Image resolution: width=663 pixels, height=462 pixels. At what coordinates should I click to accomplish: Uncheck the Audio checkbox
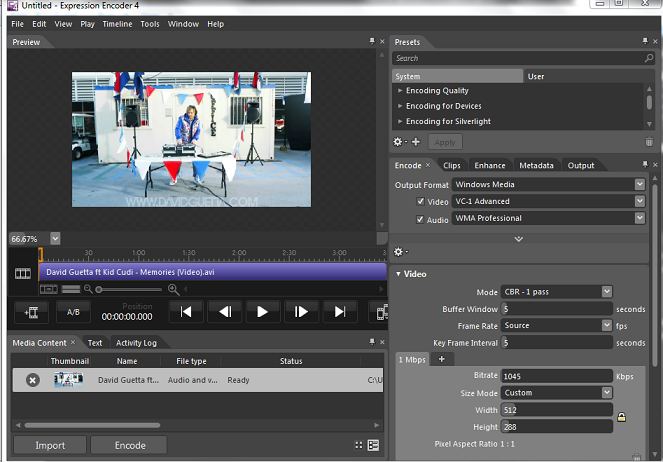tap(420, 219)
